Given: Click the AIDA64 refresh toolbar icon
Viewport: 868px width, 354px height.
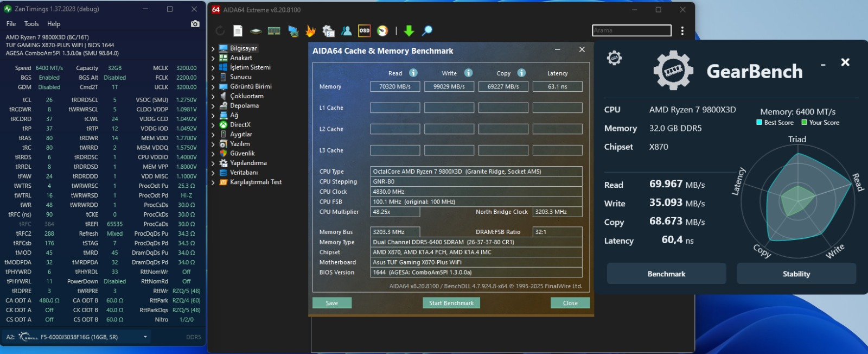Looking at the screenshot, I should (x=220, y=31).
